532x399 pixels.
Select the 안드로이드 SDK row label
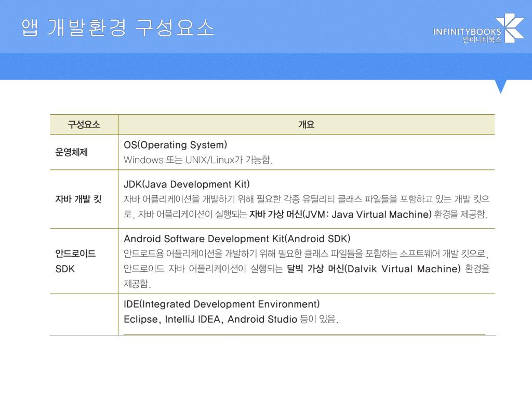click(x=75, y=261)
